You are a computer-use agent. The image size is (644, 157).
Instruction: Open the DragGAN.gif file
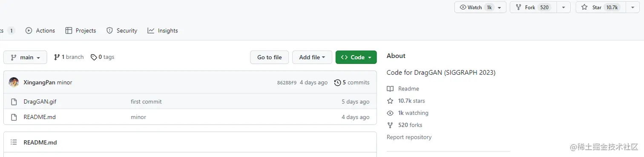pyautogui.click(x=40, y=102)
